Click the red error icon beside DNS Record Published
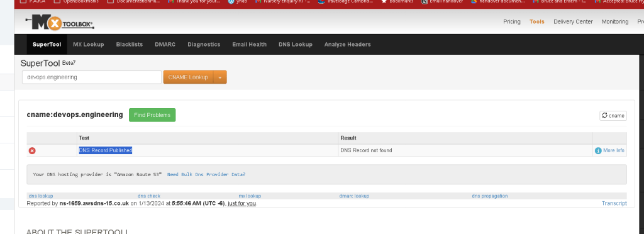The height and width of the screenshot is (234, 644). click(32, 151)
